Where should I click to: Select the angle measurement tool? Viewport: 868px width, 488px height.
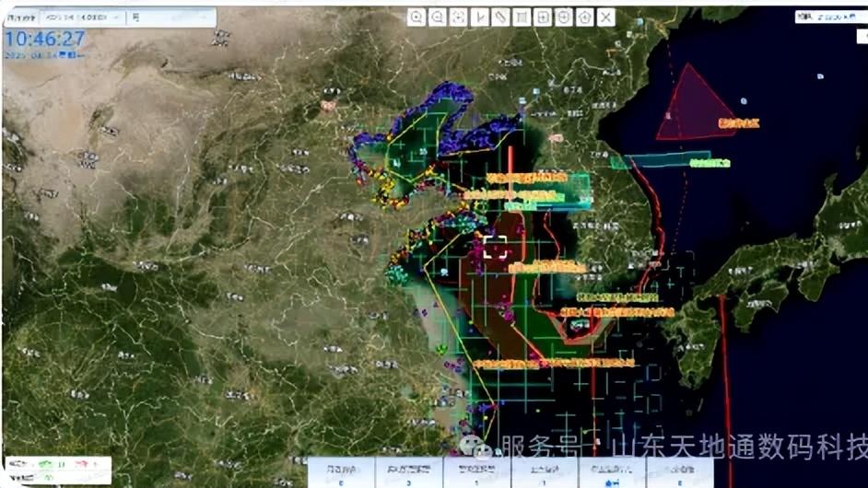(x=479, y=17)
